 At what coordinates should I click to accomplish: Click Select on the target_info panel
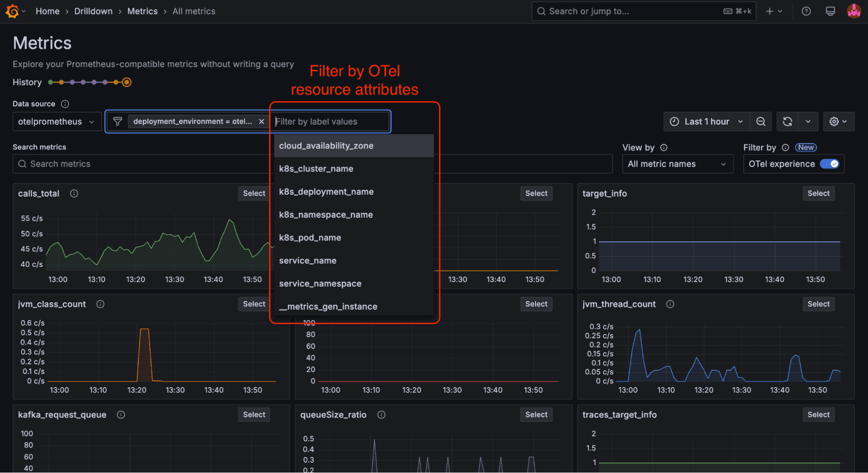(818, 194)
